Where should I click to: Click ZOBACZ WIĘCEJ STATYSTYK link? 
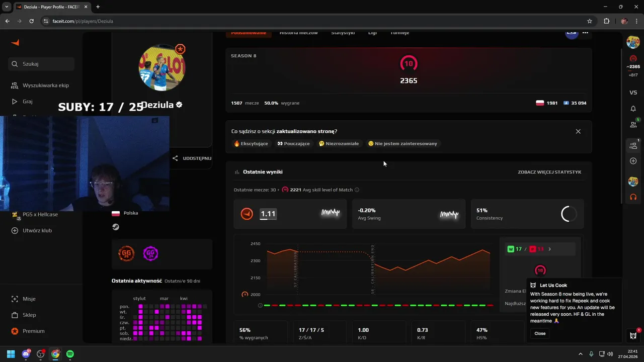pyautogui.click(x=549, y=172)
